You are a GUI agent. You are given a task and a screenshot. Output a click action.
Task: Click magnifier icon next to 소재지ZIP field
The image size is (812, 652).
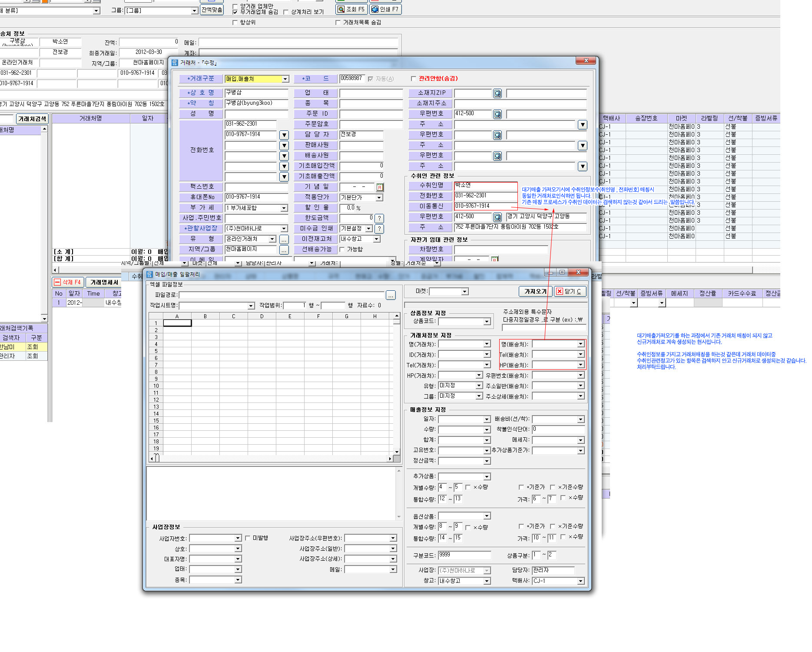tap(497, 93)
